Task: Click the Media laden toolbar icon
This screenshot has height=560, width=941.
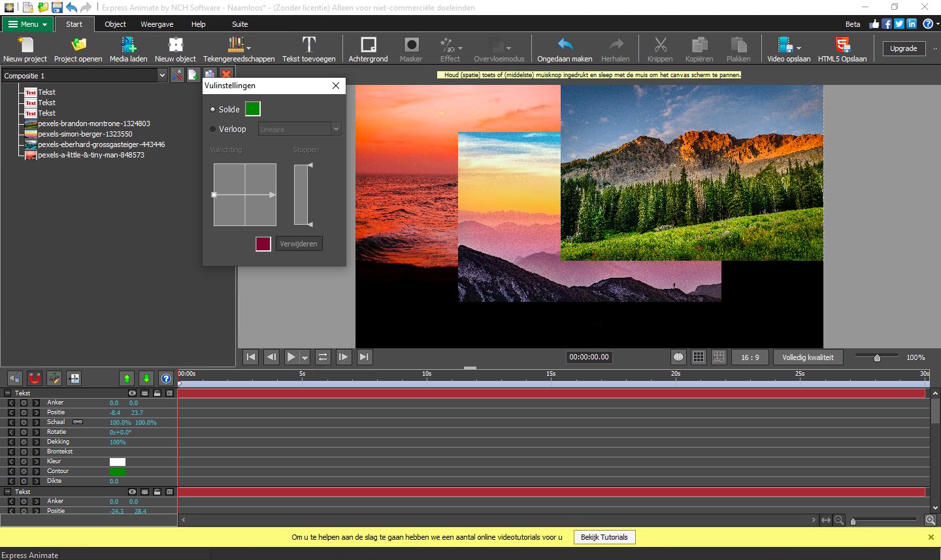Action: [x=128, y=49]
